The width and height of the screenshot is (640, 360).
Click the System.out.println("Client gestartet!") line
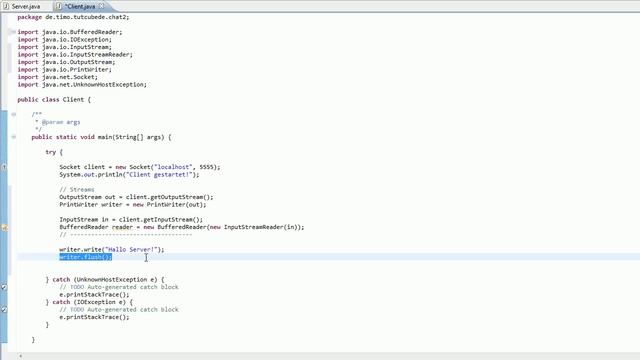click(x=129, y=175)
